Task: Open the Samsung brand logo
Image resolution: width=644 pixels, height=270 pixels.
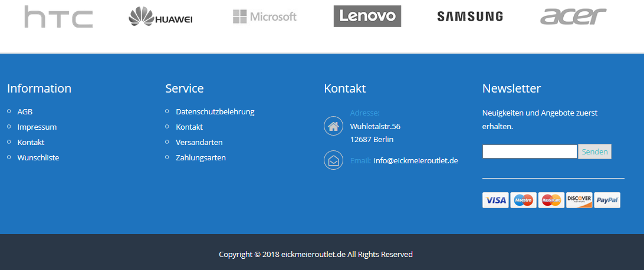Action: tap(470, 17)
